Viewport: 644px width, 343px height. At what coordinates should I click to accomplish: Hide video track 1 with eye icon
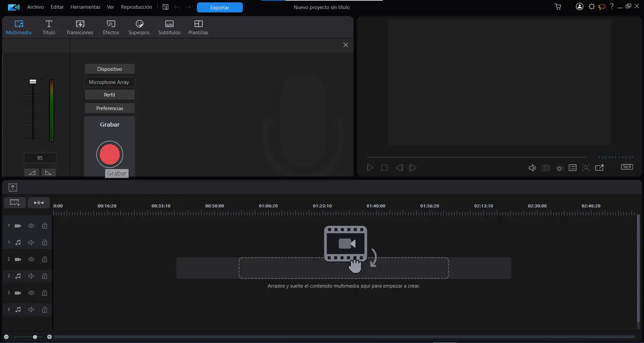click(31, 226)
